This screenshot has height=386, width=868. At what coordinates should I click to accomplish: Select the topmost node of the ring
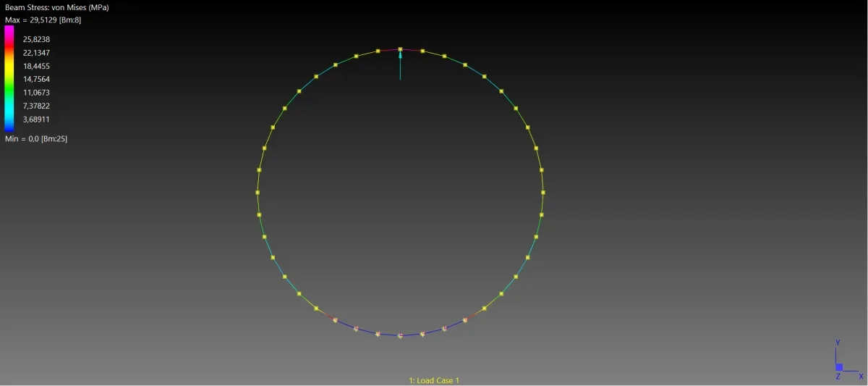point(400,49)
